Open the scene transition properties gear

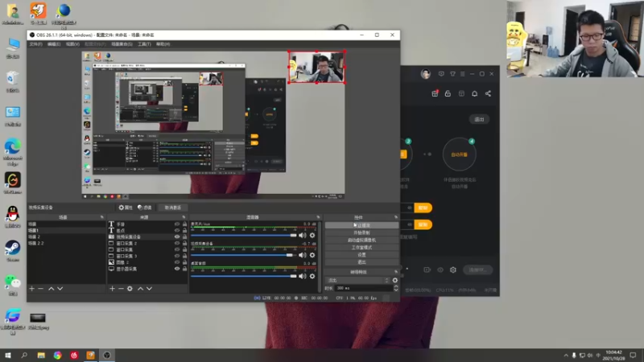click(395, 280)
